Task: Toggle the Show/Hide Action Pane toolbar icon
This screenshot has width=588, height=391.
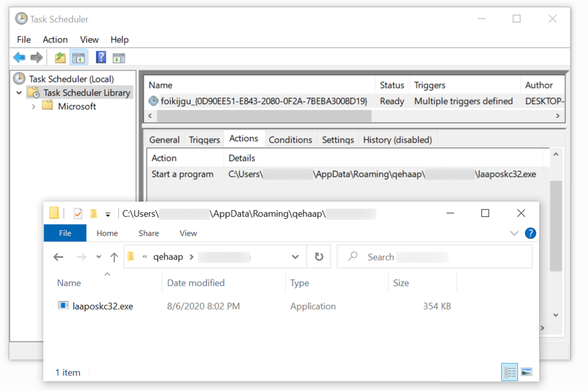Action: click(119, 58)
